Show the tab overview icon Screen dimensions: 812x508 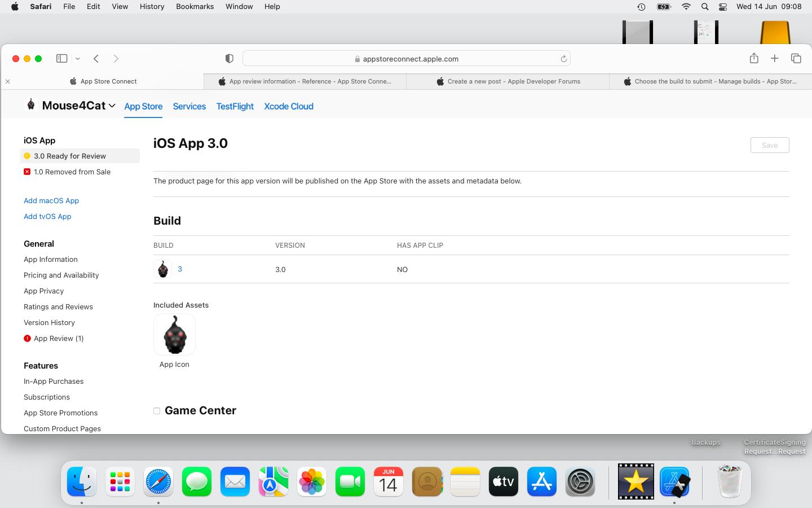(796, 58)
